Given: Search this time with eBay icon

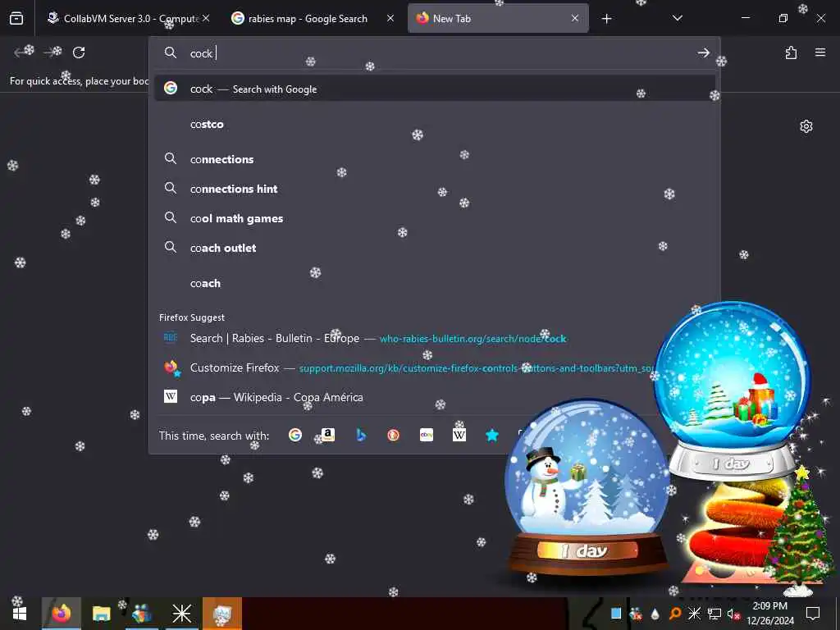Looking at the screenshot, I should click(x=427, y=435).
